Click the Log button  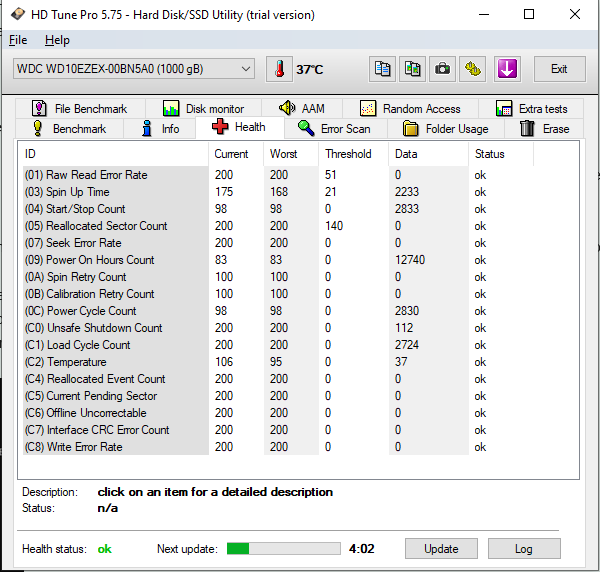click(x=524, y=549)
